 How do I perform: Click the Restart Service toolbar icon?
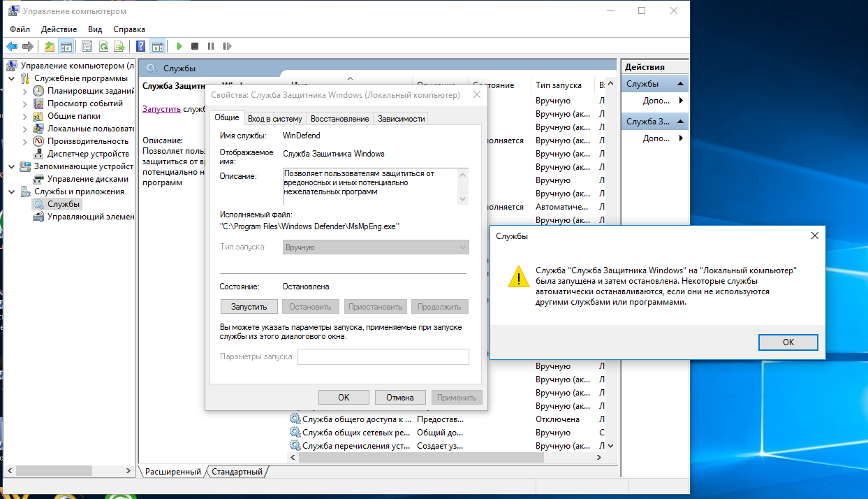tap(227, 46)
